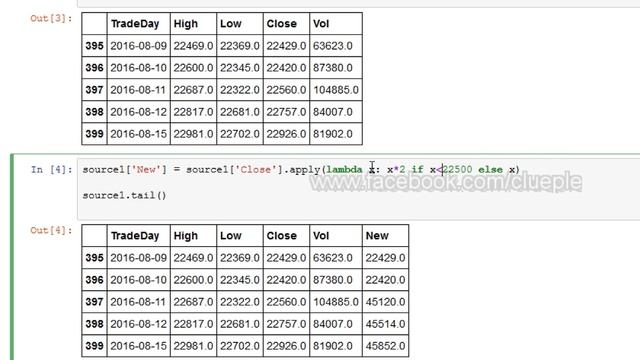Click the Out[3] prompt label
The image size is (640, 360).
coord(51,18)
